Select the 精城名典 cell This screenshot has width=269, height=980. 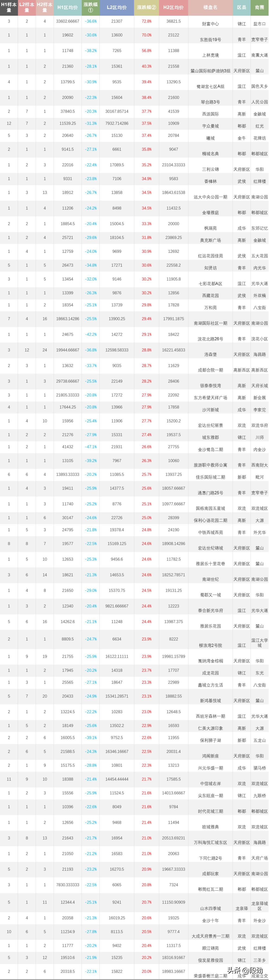tap(210, 154)
